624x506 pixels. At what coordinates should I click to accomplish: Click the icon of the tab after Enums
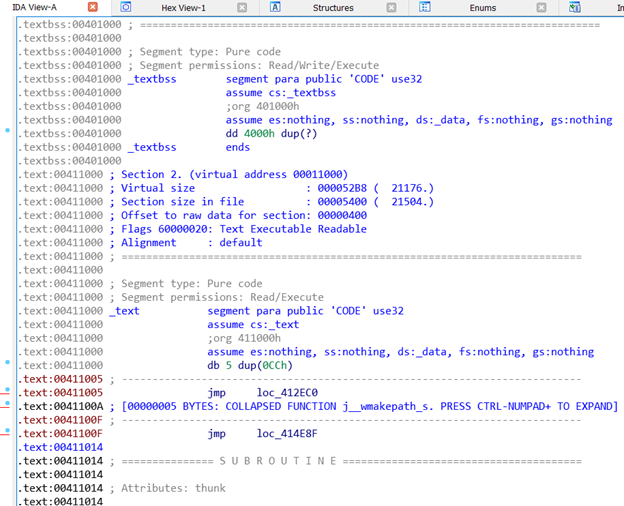(x=575, y=7)
